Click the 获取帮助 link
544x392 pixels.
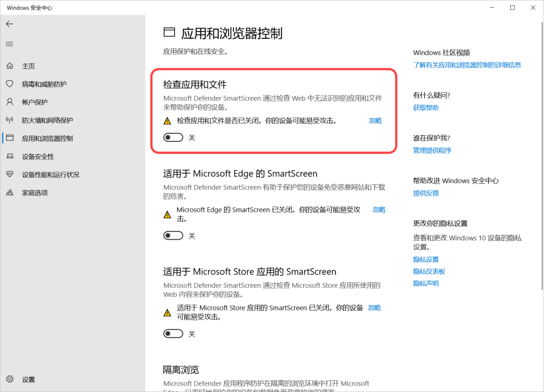coord(426,108)
